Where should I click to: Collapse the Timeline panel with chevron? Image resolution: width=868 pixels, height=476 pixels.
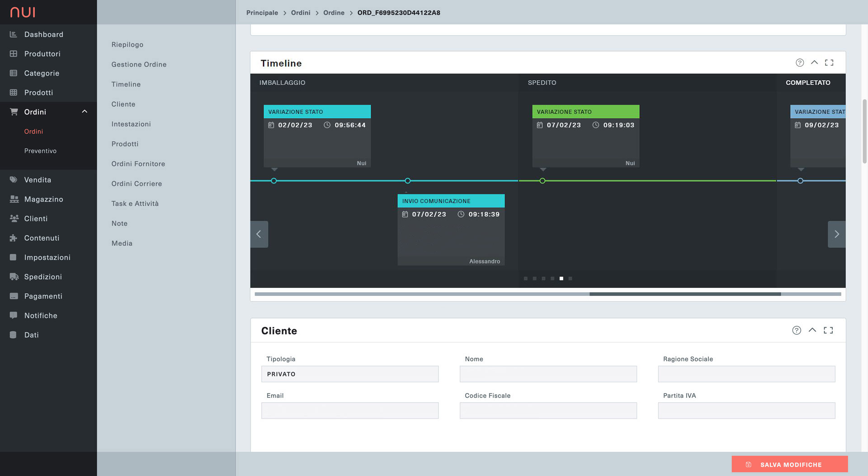[814, 62]
